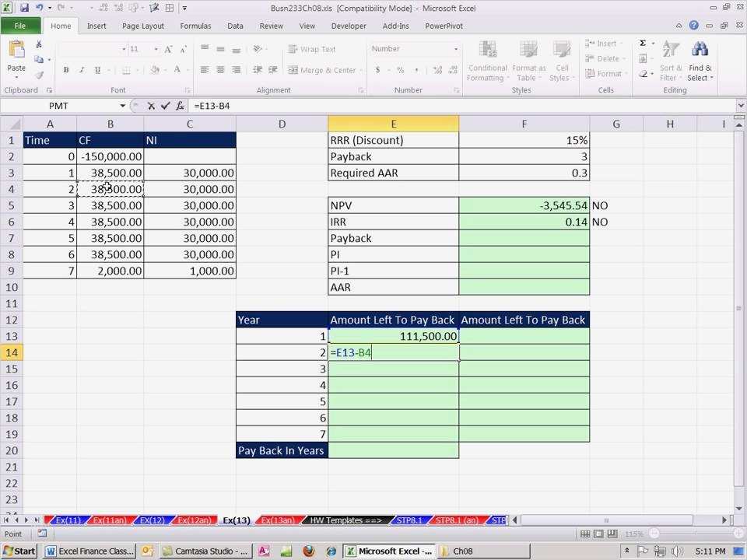The height and width of the screenshot is (560, 747).
Task: Click Increase Decimal icon
Action: (x=438, y=70)
